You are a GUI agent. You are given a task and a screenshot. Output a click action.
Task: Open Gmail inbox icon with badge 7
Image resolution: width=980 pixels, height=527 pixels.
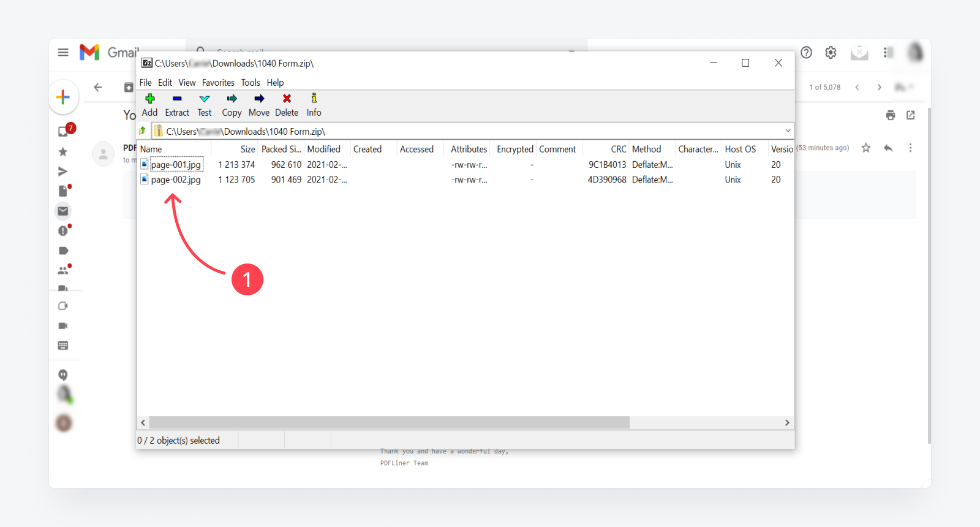click(64, 131)
